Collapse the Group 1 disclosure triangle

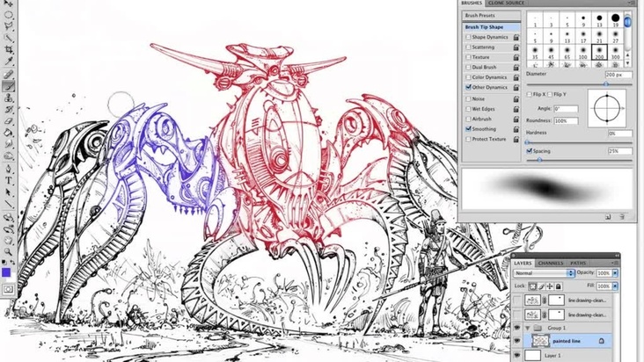[x=528, y=328]
